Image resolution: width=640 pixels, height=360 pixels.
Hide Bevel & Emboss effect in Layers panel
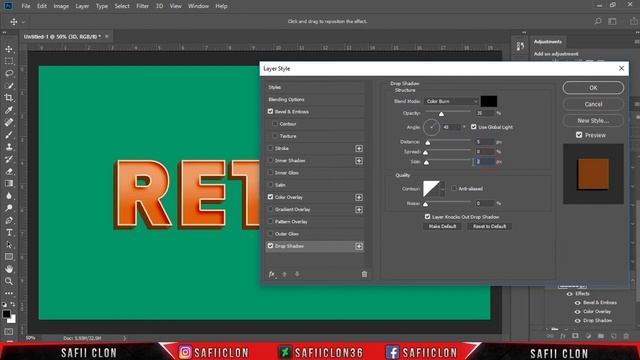[578, 303]
